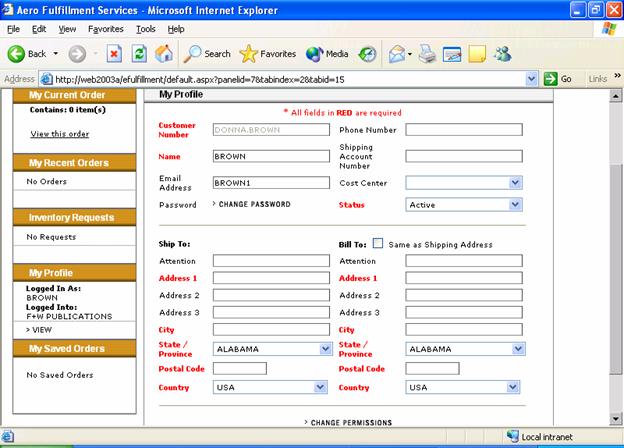Open the Tools menu
The image size is (624, 448).
[146, 29]
